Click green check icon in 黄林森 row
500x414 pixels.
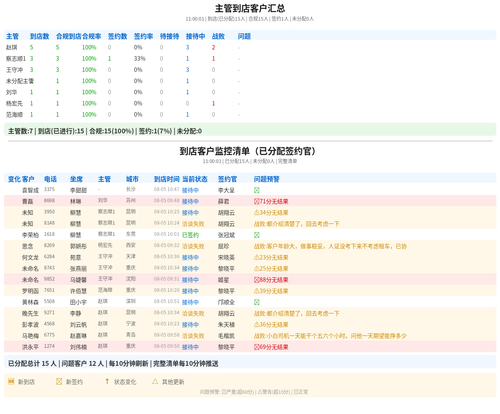257,302
